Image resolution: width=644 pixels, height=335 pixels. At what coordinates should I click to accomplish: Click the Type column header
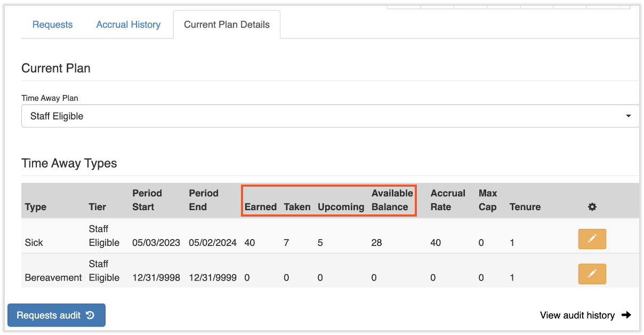click(x=36, y=207)
